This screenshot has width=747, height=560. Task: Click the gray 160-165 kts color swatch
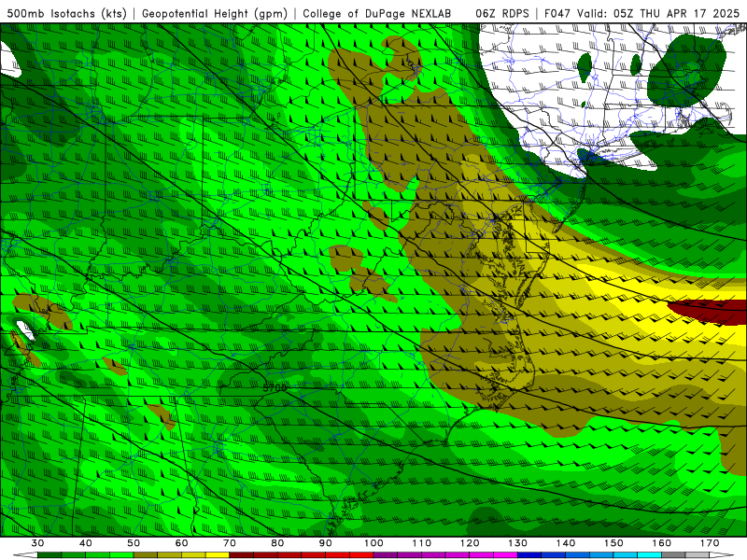point(673,555)
